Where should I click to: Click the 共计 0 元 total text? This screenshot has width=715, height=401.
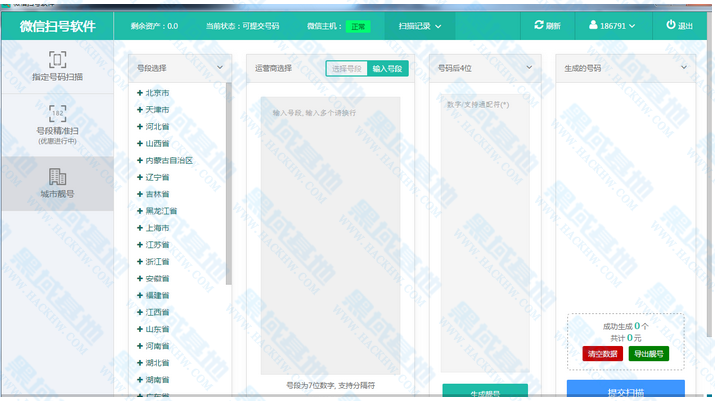click(626, 338)
